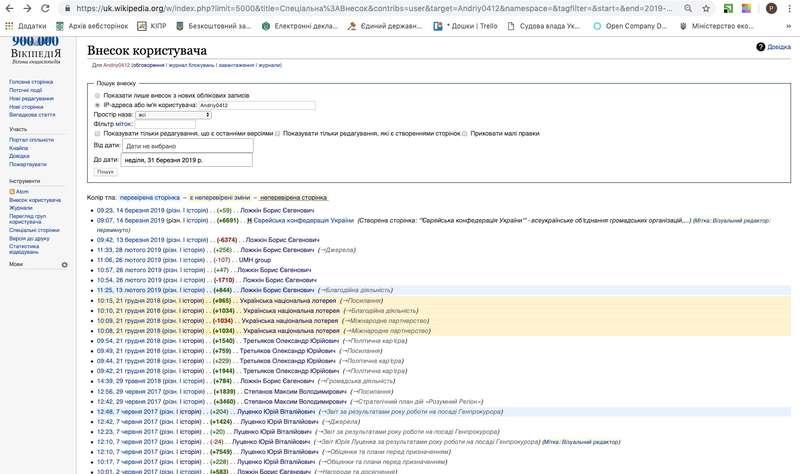Click the Пошук search button
Screen dimensions: 800x474
point(105,172)
